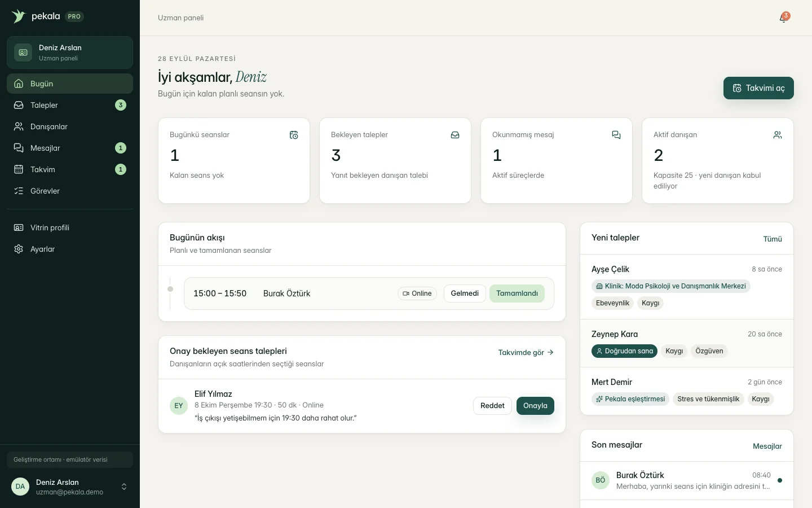Expand the account switcher chevron

click(124, 487)
